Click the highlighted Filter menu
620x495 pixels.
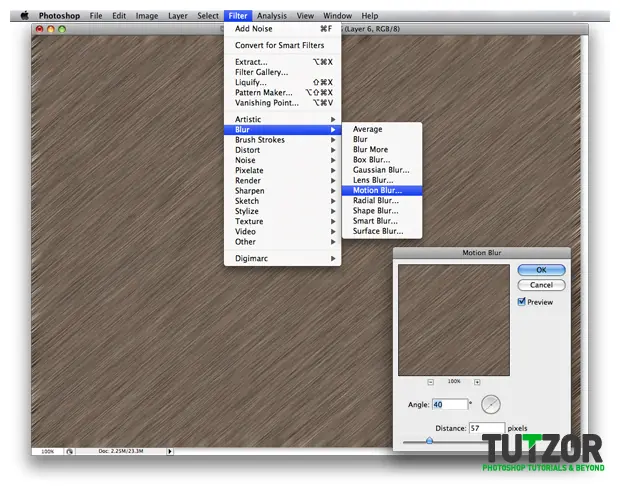click(x=238, y=16)
